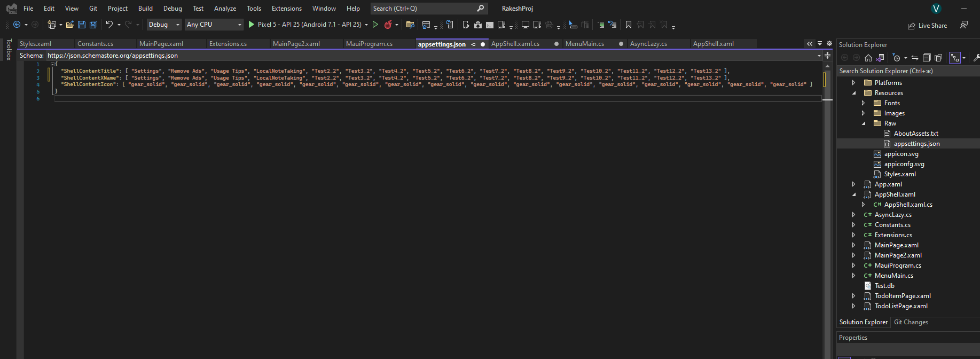The image size is (980, 359).
Task: Expand the Images folder
Action: coord(863,113)
